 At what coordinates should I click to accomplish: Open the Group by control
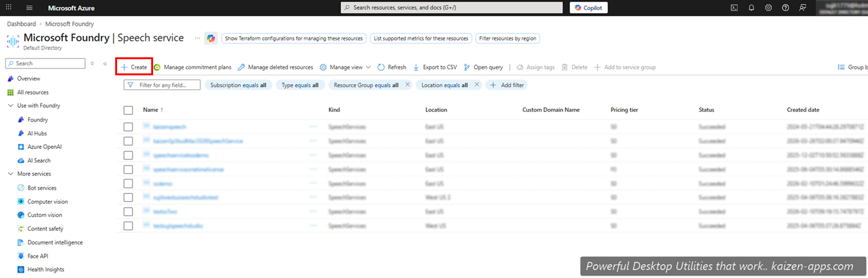click(852, 67)
